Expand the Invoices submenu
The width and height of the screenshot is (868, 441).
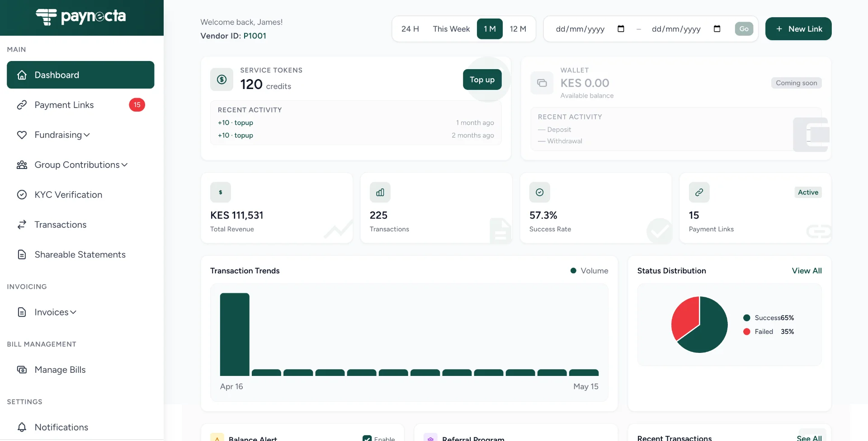73,312
